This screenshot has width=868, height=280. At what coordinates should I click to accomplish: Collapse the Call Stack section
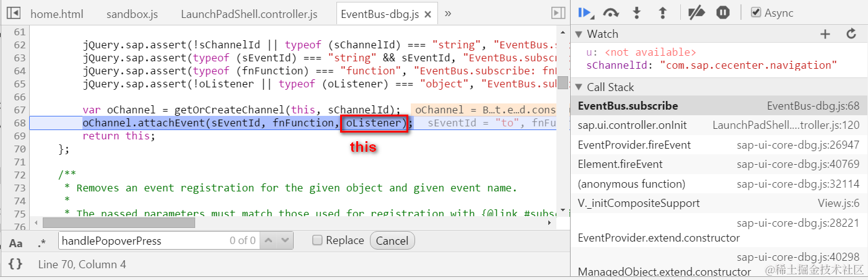tap(579, 87)
